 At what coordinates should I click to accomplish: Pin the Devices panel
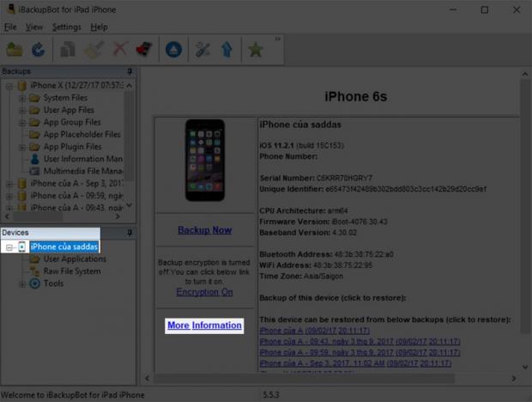[x=130, y=233]
